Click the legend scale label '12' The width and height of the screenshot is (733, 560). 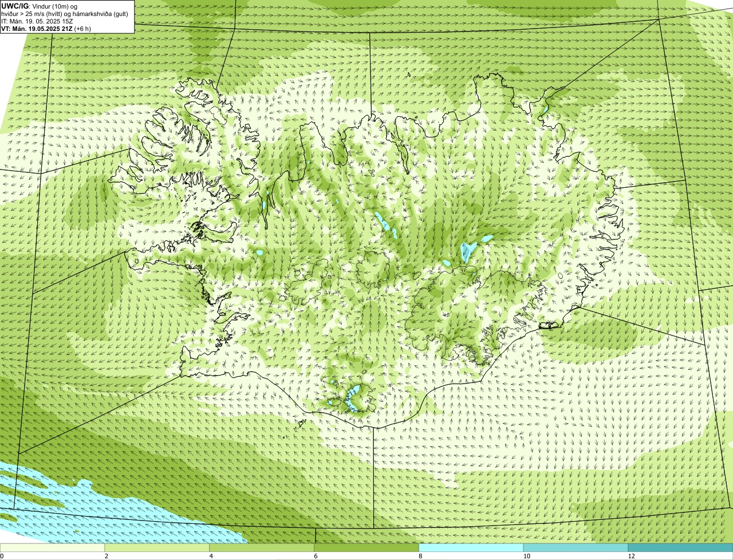(631, 556)
